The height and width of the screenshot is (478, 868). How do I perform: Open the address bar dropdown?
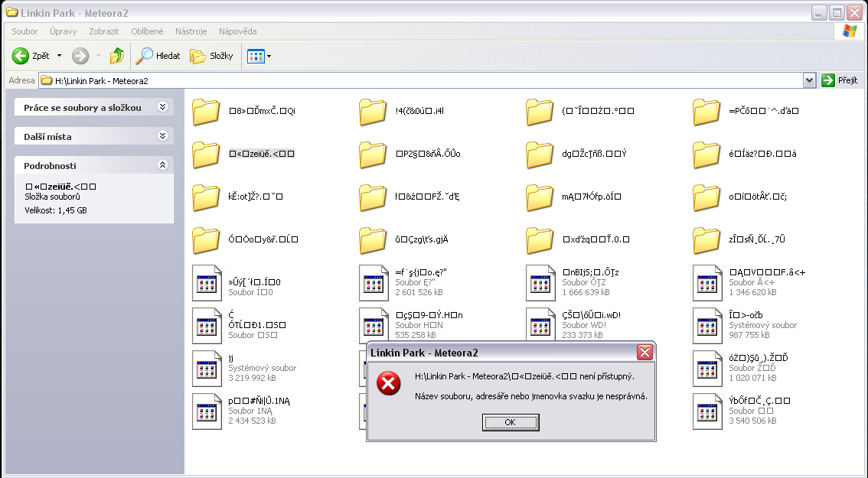point(809,80)
